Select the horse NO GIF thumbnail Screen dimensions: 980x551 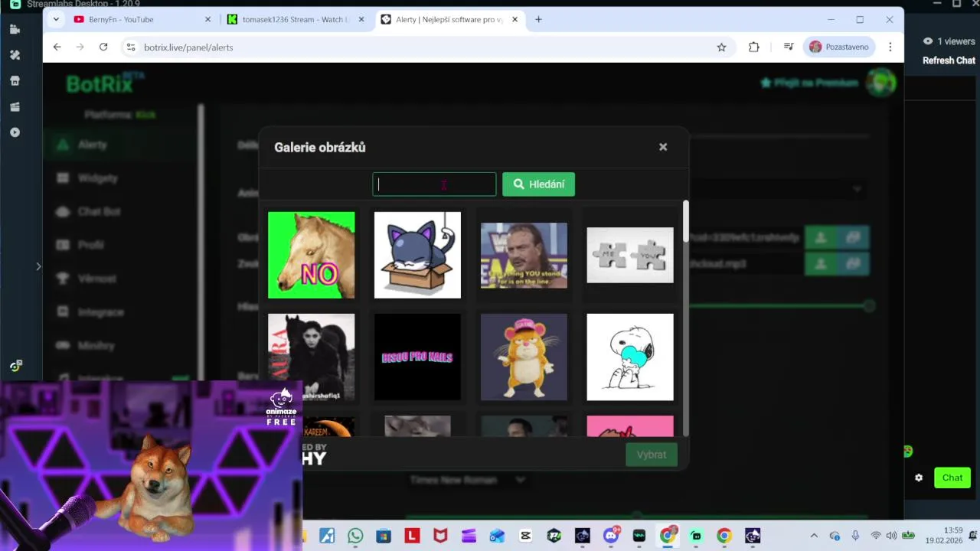(x=311, y=255)
